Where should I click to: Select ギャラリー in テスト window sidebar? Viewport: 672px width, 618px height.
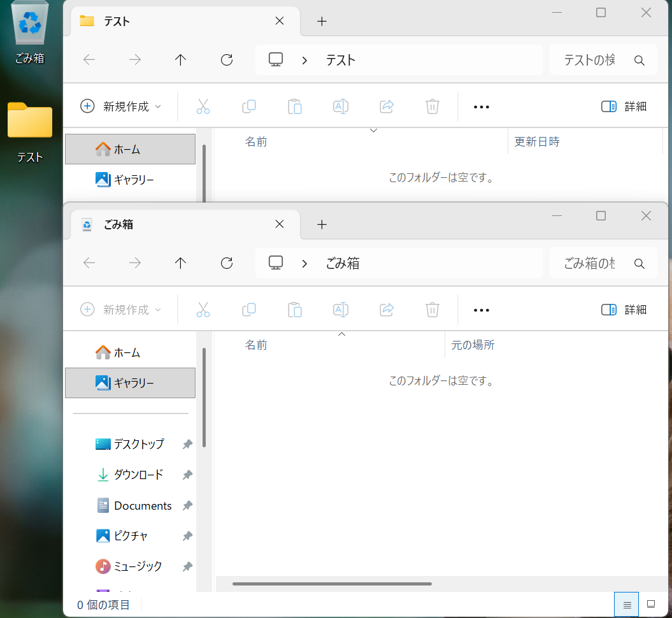(x=131, y=180)
